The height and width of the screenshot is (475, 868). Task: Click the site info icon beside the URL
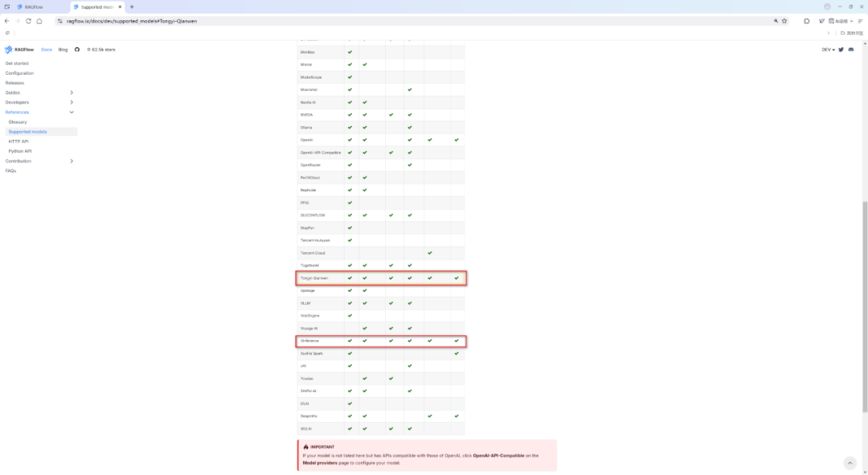coord(60,21)
